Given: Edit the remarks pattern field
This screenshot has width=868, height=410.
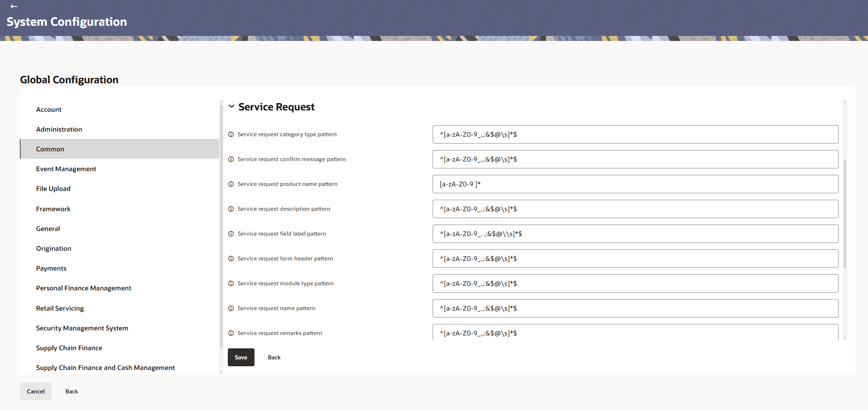Looking at the screenshot, I should coord(635,332).
